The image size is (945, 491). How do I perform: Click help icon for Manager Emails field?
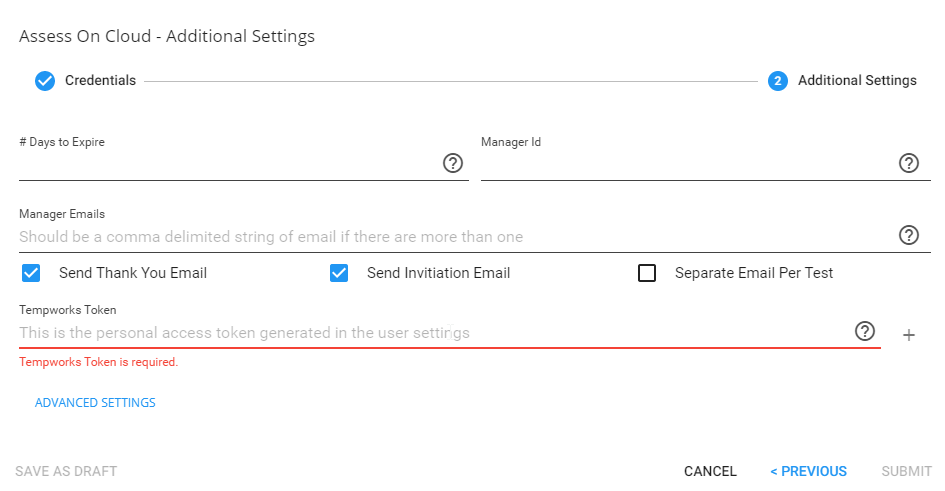point(909,235)
